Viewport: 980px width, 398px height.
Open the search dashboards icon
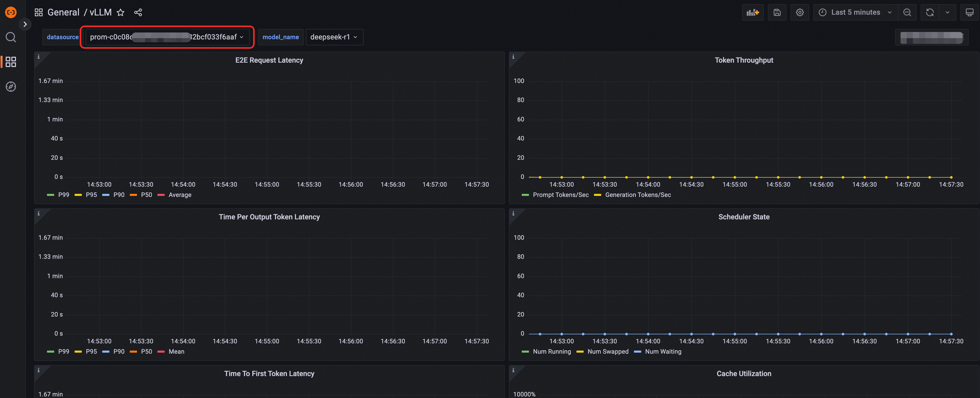pyautogui.click(x=11, y=37)
